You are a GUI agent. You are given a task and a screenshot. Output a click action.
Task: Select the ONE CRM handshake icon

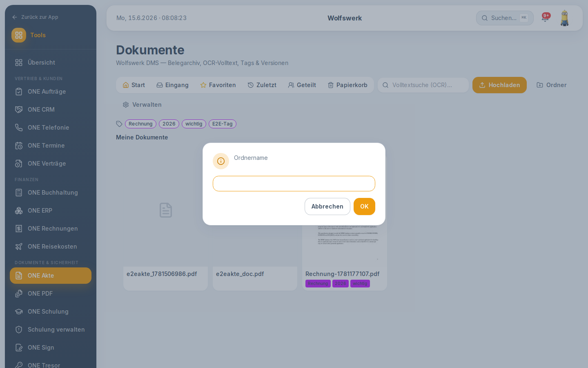point(19,110)
